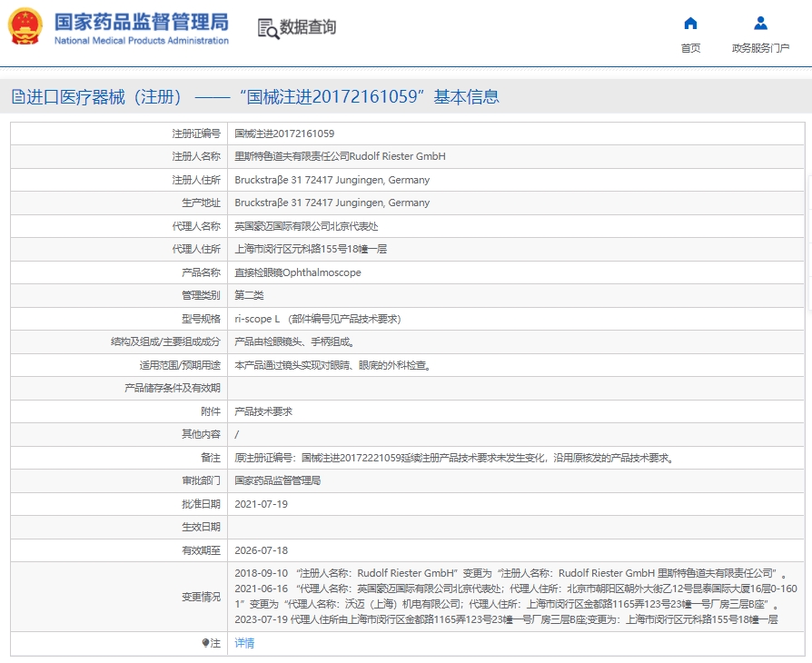
Task: Click the approval date 2021-07-19
Action: click(261, 504)
